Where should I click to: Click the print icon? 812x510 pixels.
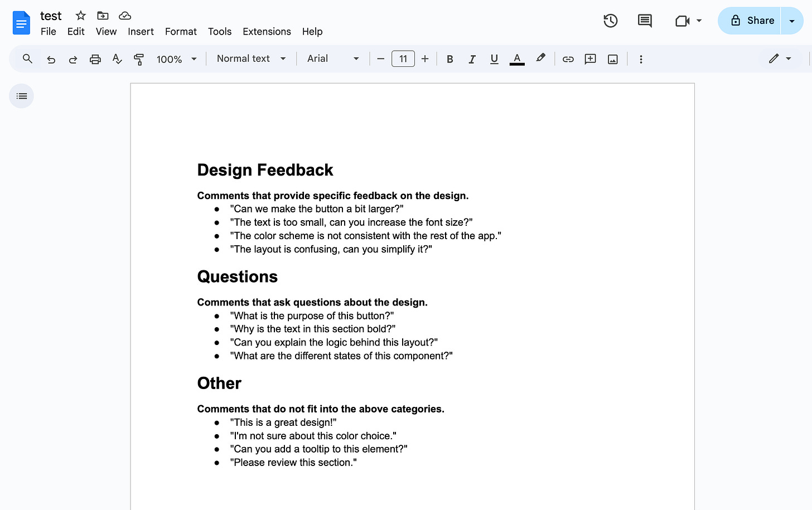click(x=95, y=59)
